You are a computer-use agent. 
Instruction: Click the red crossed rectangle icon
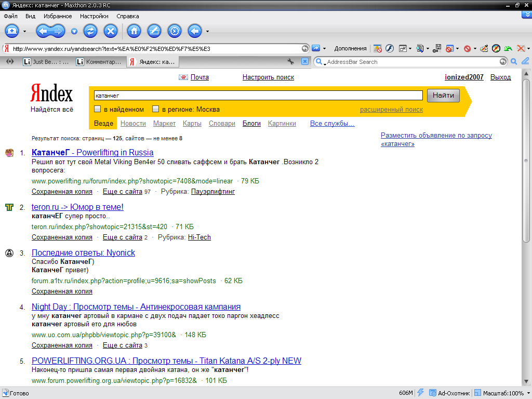point(521,48)
